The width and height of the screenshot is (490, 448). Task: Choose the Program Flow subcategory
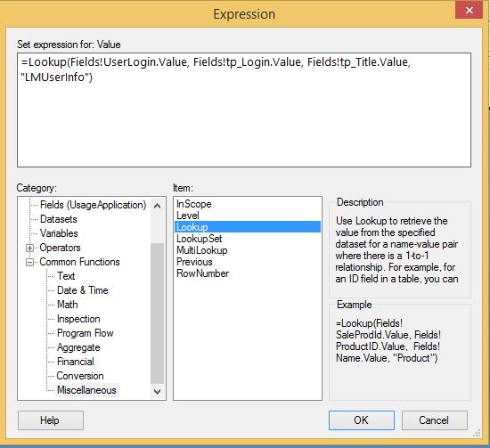85,333
